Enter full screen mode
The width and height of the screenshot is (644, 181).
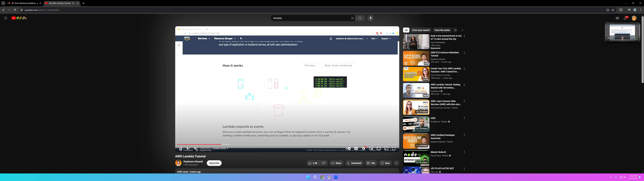click(394, 148)
